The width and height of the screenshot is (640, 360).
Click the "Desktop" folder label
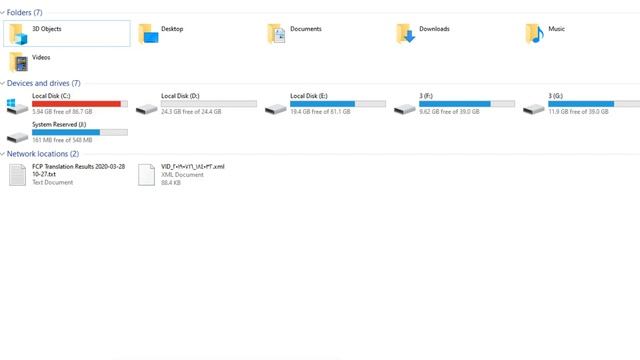coord(172,29)
